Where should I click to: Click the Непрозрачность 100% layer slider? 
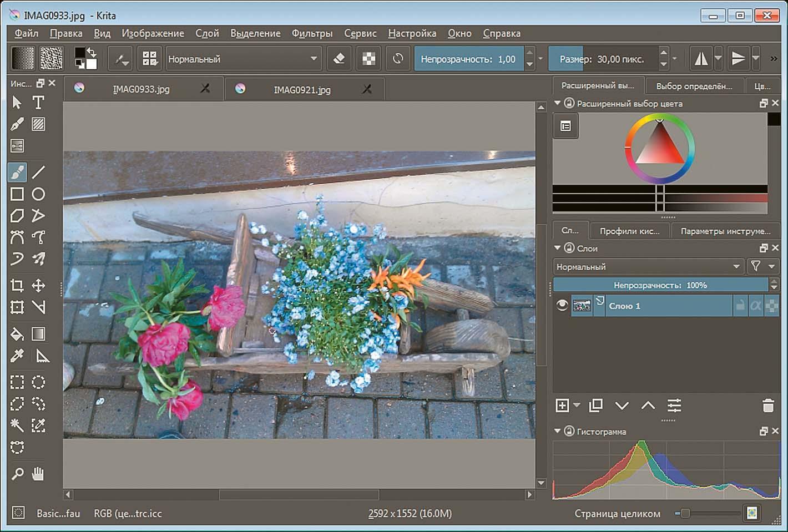tap(660, 285)
